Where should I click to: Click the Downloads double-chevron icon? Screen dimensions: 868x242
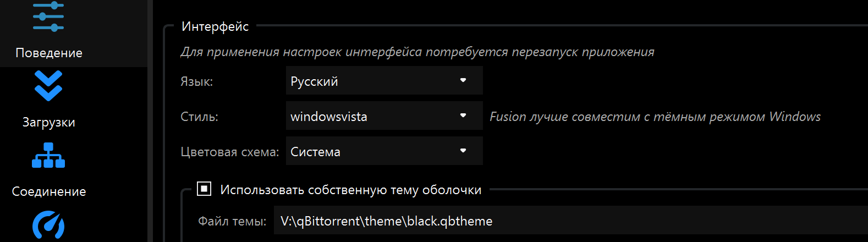(x=48, y=86)
